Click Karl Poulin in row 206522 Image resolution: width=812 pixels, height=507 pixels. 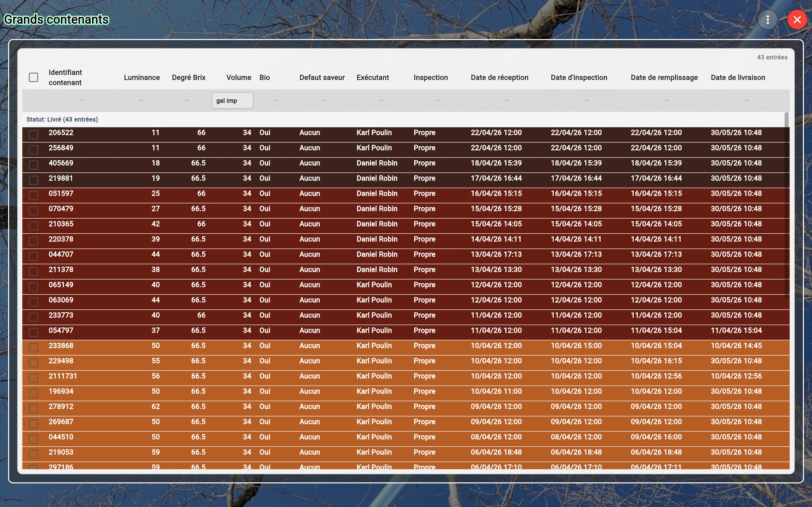(x=374, y=132)
